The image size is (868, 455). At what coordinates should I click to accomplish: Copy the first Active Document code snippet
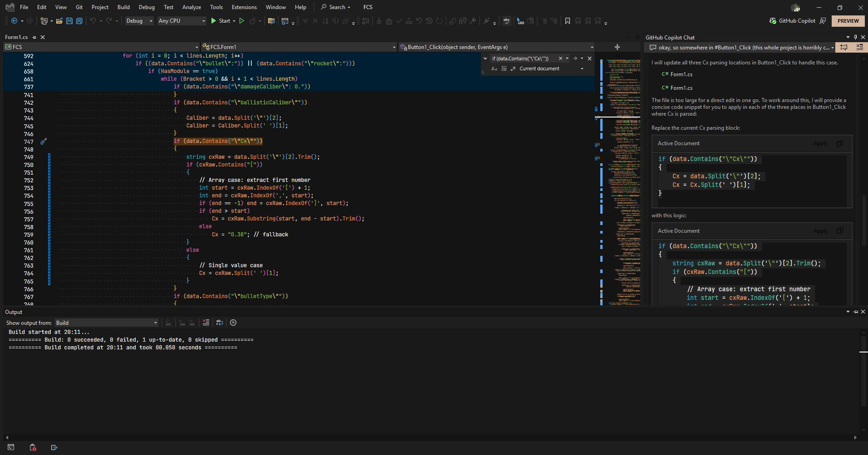[840, 143]
